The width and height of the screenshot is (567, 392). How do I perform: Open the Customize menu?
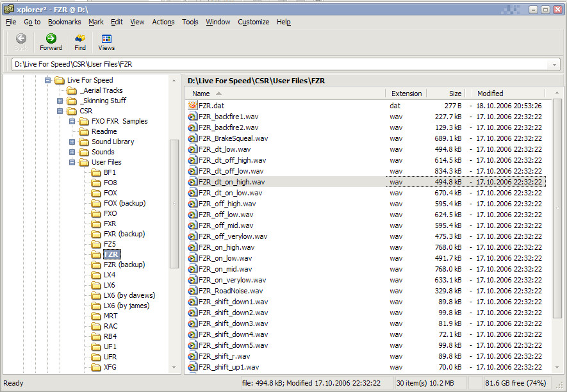coord(254,22)
